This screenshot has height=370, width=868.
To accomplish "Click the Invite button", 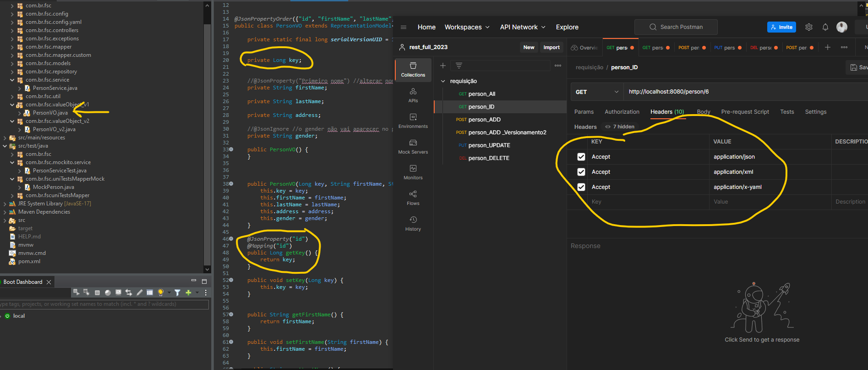I will pyautogui.click(x=781, y=27).
